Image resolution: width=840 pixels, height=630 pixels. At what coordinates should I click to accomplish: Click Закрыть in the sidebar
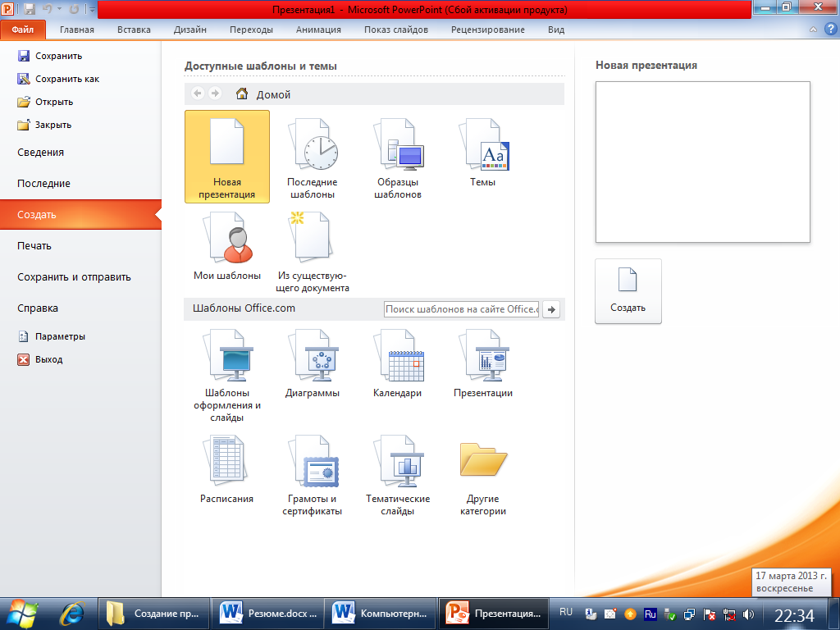coord(44,125)
